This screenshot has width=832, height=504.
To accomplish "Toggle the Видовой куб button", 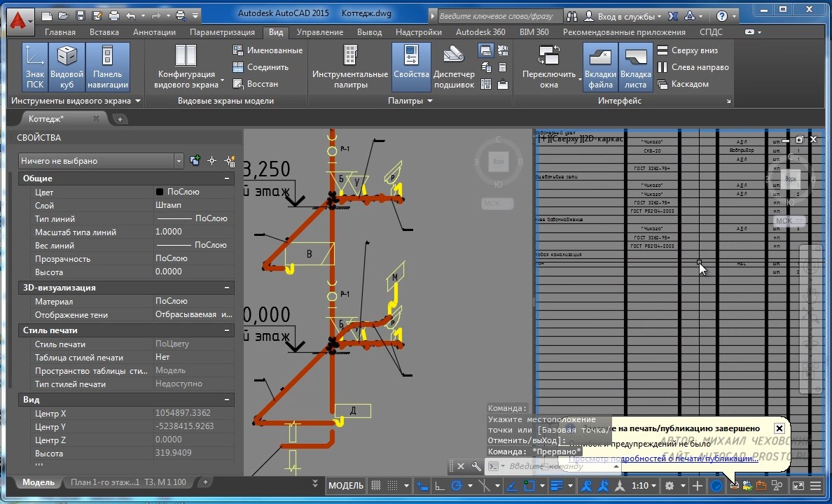I will (67, 67).
